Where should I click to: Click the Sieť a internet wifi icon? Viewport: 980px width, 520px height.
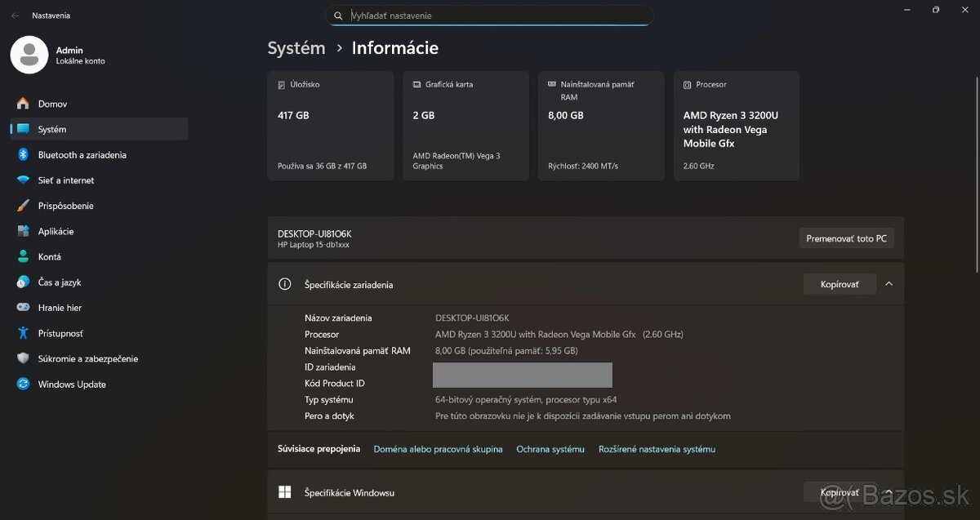coord(23,180)
